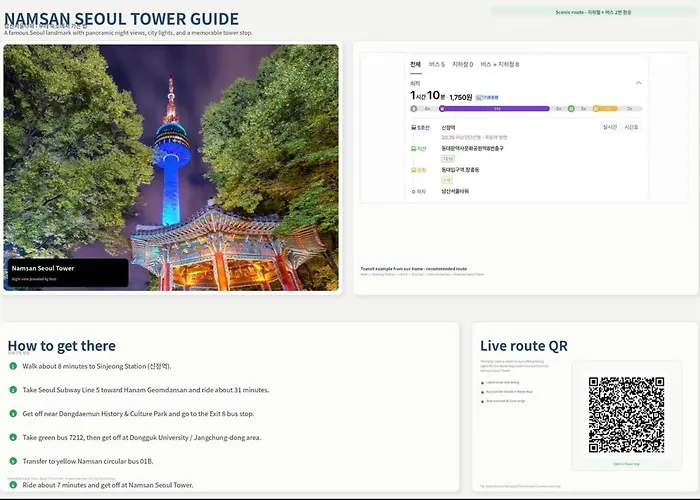Click Take green bus 7212 instruction text
The image size is (700, 500).
[x=142, y=438]
